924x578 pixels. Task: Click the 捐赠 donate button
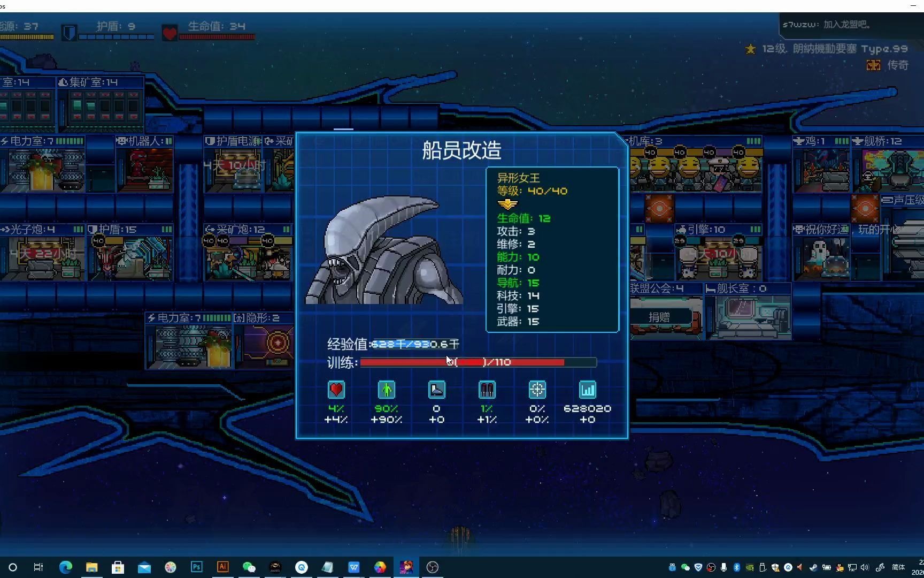tap(659, 317)
